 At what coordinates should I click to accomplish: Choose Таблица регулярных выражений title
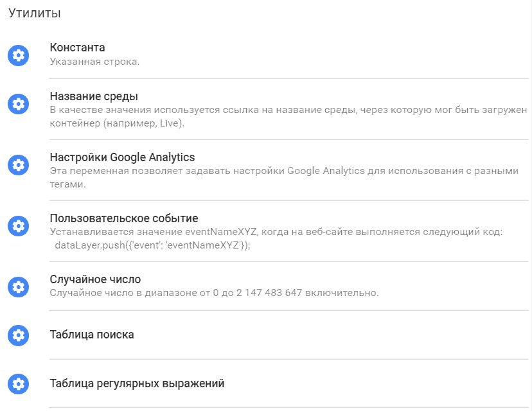tap(137, 383)
